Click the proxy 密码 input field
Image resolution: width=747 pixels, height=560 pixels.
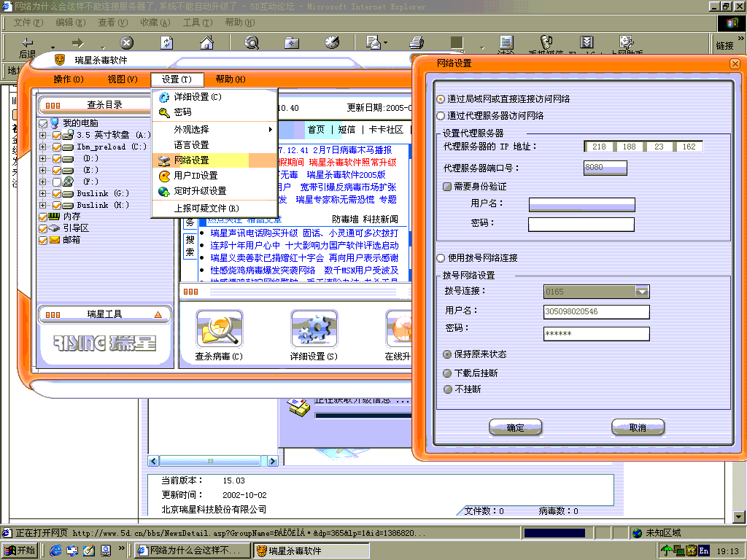[x=581, y=225]
